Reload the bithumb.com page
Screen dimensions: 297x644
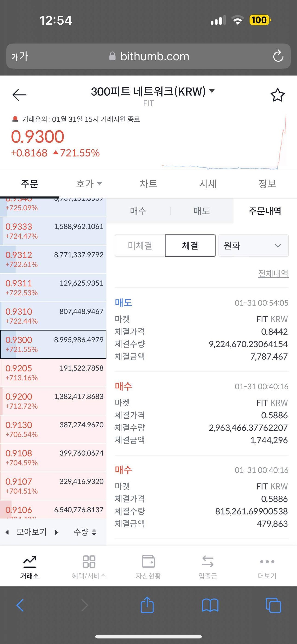pyautogui.click(x=278, y=56)
